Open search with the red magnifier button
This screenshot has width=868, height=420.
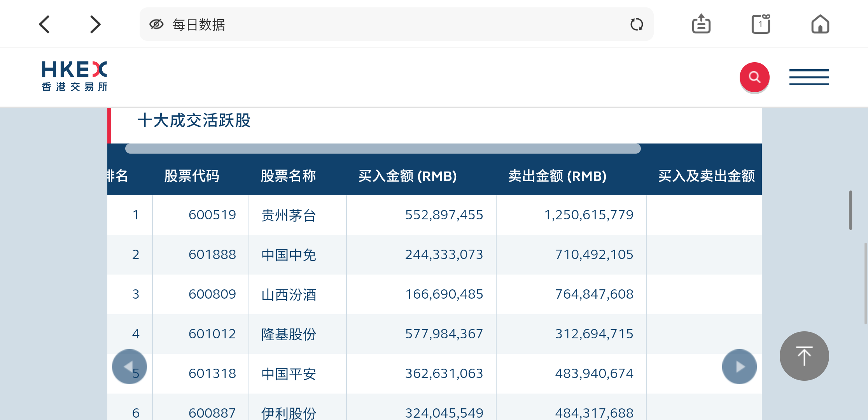(x=754, y=77)
